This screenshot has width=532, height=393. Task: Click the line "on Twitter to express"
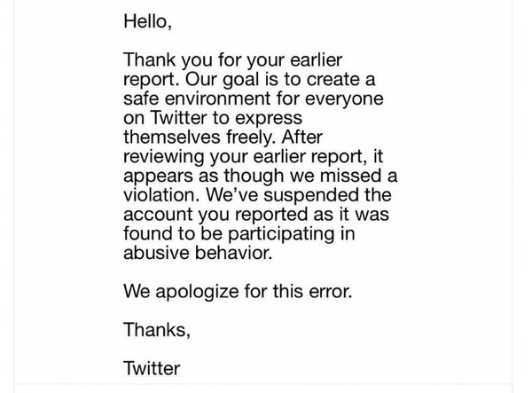point(213,118)
